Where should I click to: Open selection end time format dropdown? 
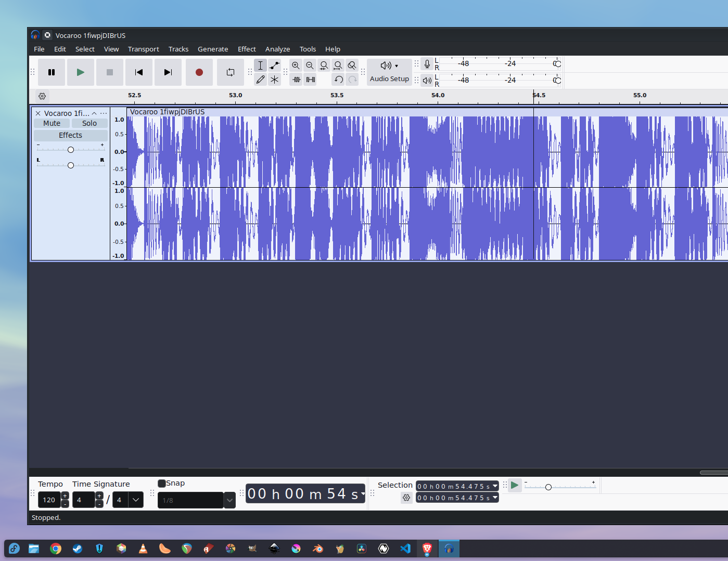(495, 497)
